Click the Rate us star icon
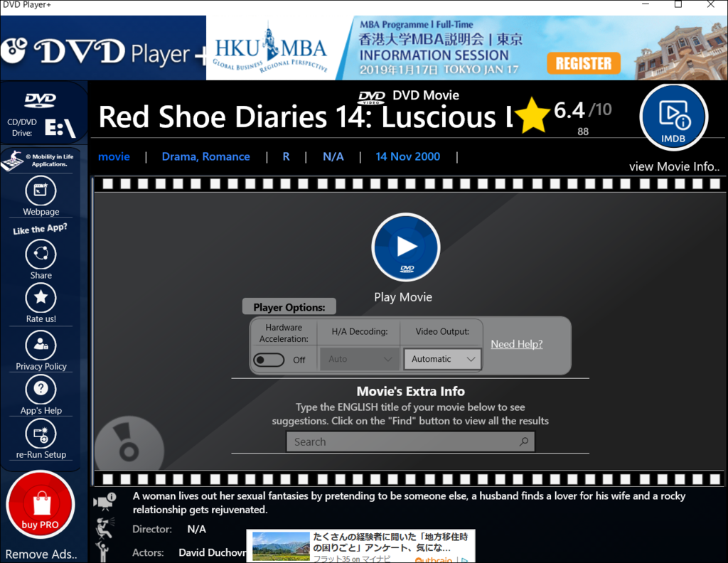 pos(41,298)
